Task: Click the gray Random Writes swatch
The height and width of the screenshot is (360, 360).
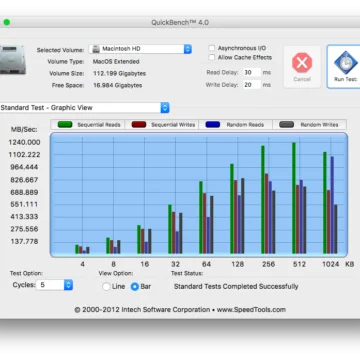Action: (287, 125)
